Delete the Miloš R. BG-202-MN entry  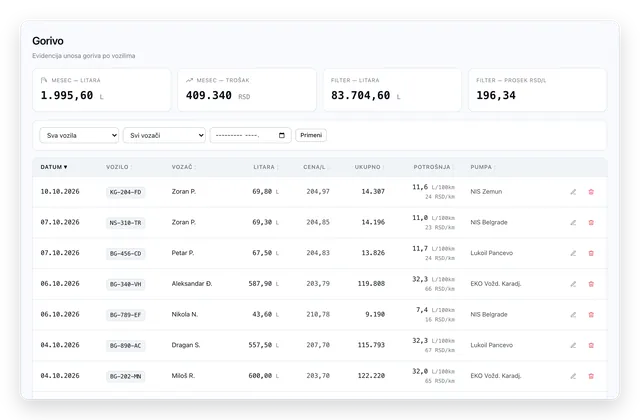[591, 376]
